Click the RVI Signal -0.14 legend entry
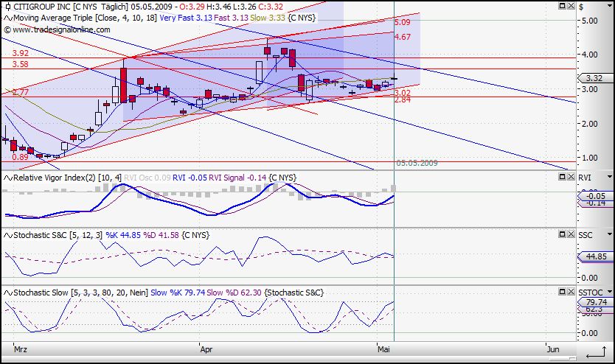This screenshot has width=615, height=364. (237, 178)
